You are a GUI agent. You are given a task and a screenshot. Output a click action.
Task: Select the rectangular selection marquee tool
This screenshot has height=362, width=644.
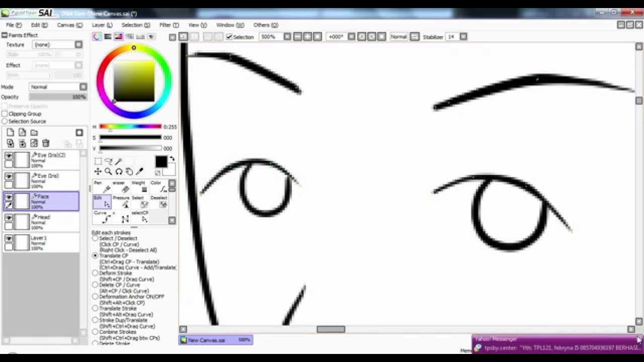point(98,161)
